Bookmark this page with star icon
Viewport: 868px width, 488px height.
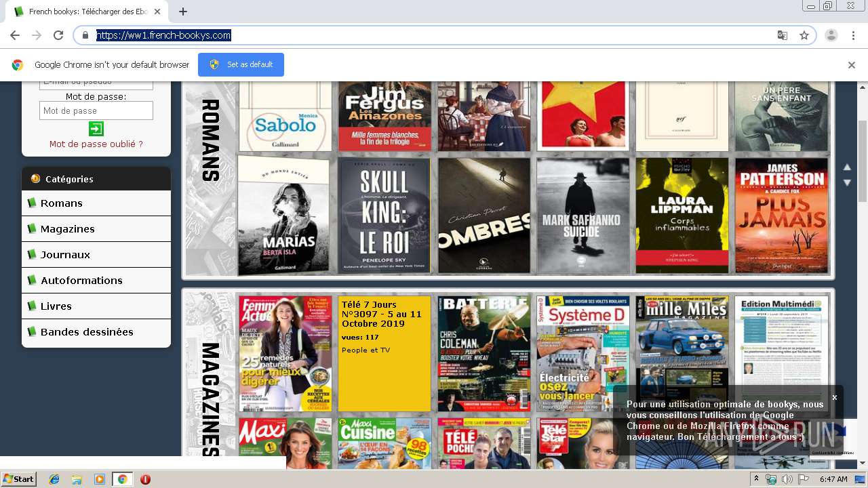tap(804, 35)
